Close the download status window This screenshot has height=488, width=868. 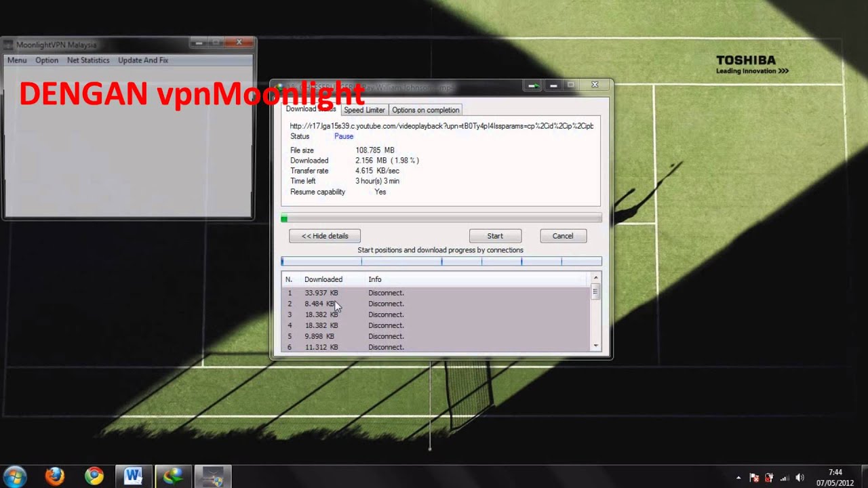595,85
